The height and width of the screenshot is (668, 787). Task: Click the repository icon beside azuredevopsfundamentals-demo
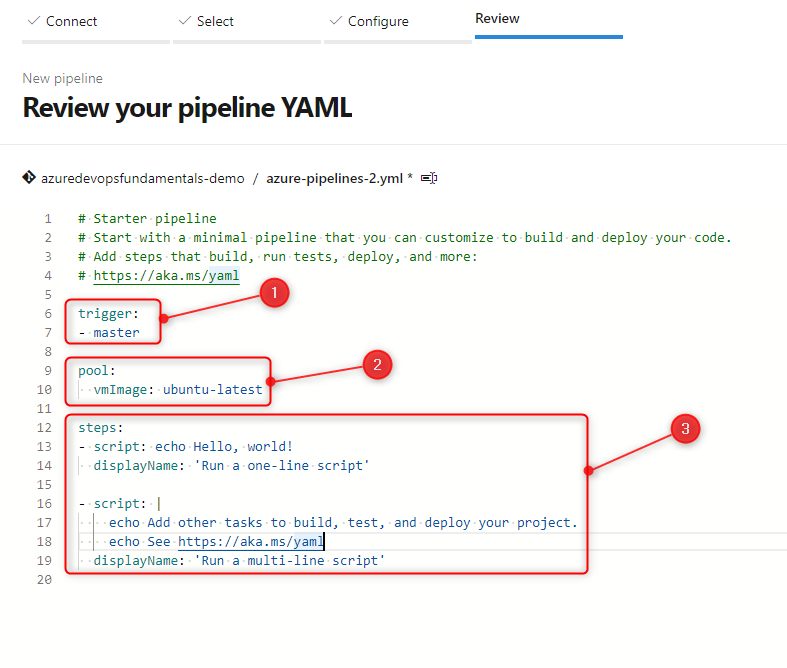[29, 178]
